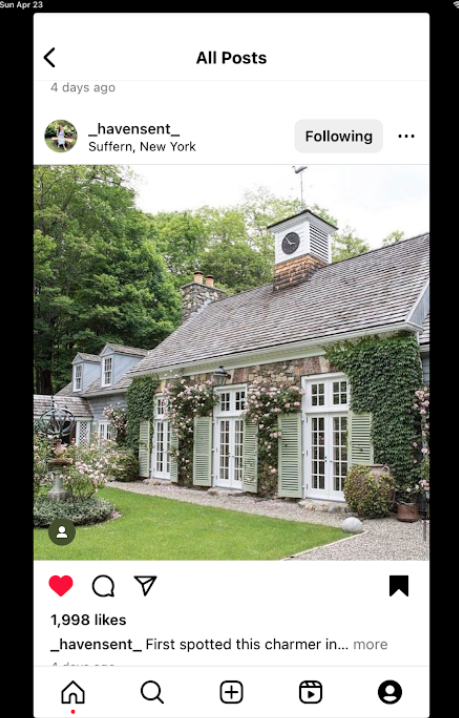The height and width of the screenshot is (718, 459).
Task: Show tagged people on the photo
Action: pyautogui.click(x=62, y=532)
